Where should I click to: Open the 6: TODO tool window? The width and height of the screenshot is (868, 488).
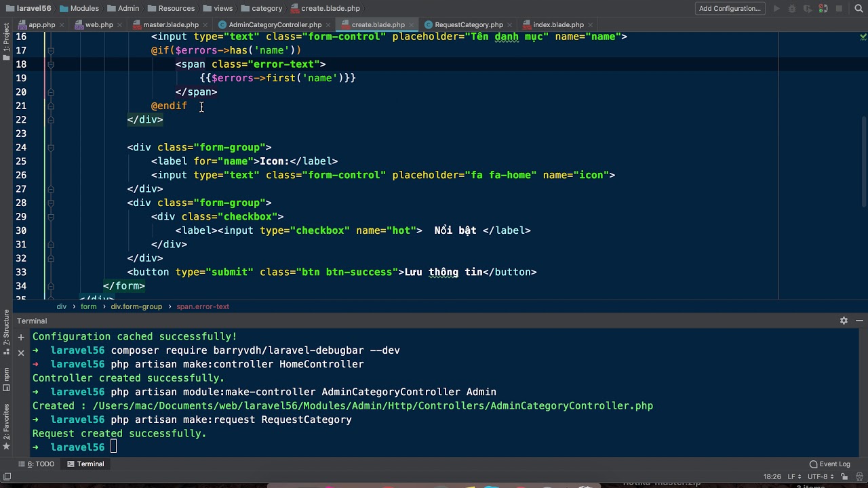(37, 464)
